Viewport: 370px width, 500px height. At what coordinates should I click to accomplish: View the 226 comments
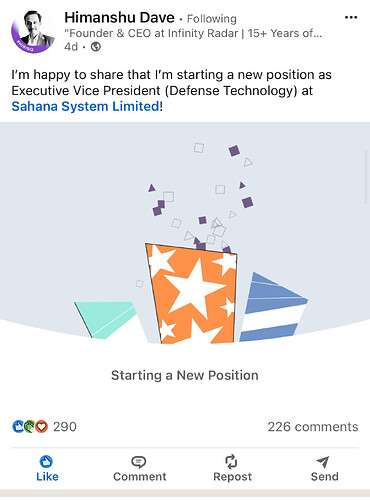coord(313,427)
